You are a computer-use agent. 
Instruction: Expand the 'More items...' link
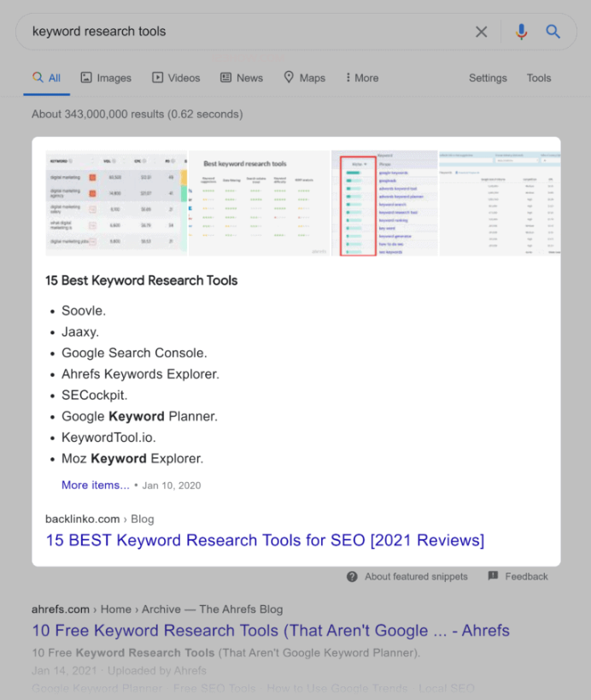(x=96, y=485)
